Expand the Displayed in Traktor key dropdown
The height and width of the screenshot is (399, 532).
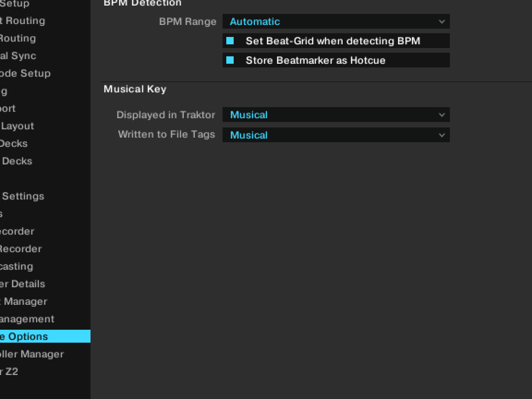[x=336, y=115]
